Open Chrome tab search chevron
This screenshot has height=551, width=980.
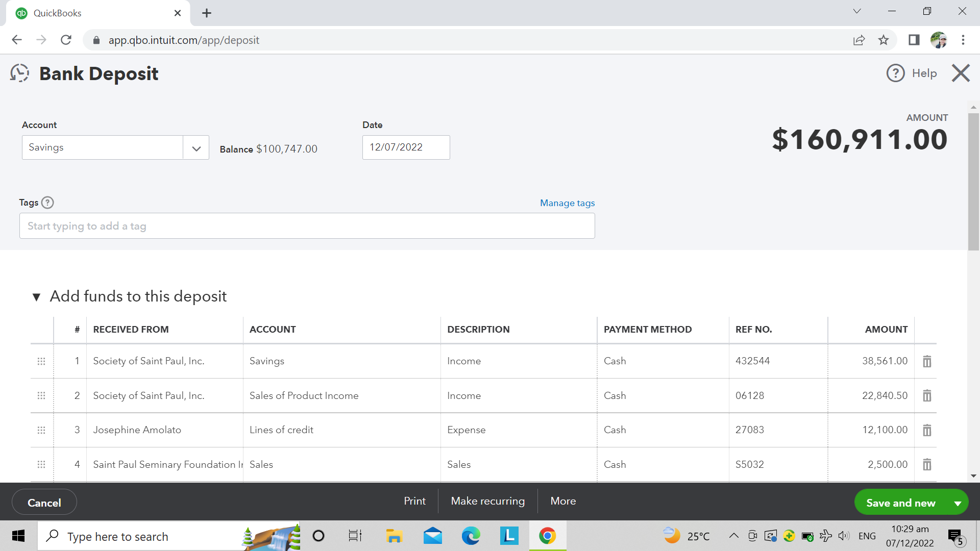tap(857, 11)
